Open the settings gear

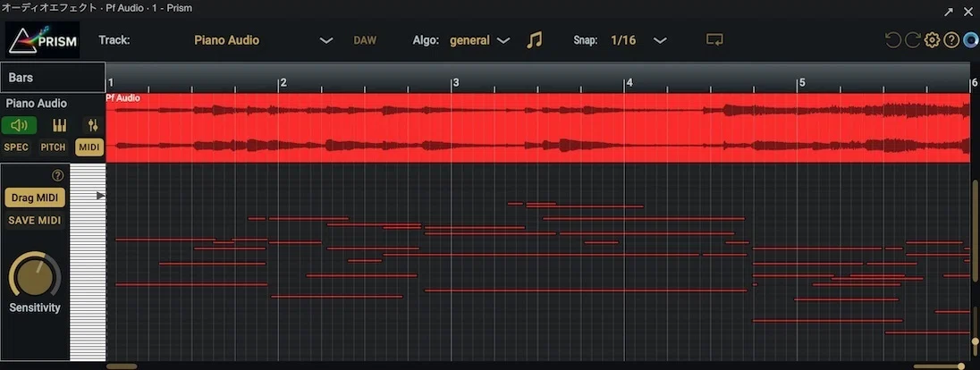[x=932, y=40]
